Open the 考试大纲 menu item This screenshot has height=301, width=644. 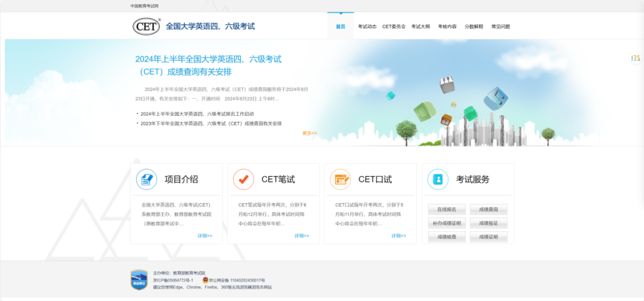pos(420,26)
